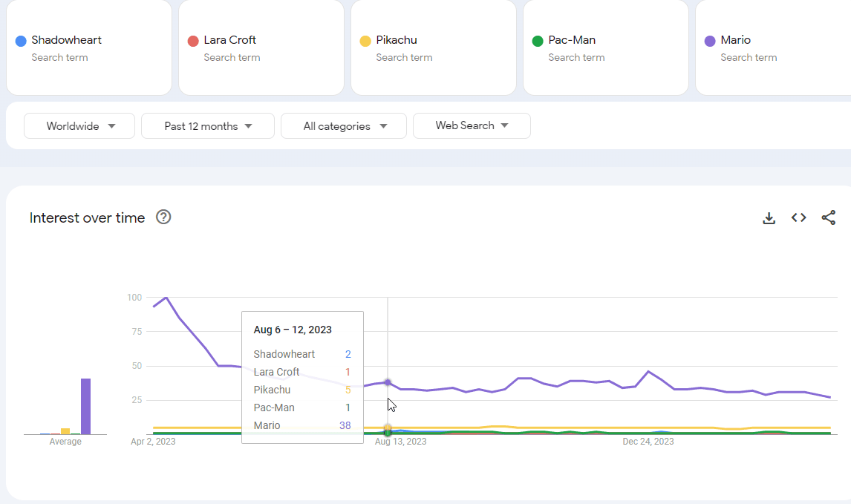Click the green Pac-Man color dot

[x=538, y=42]
